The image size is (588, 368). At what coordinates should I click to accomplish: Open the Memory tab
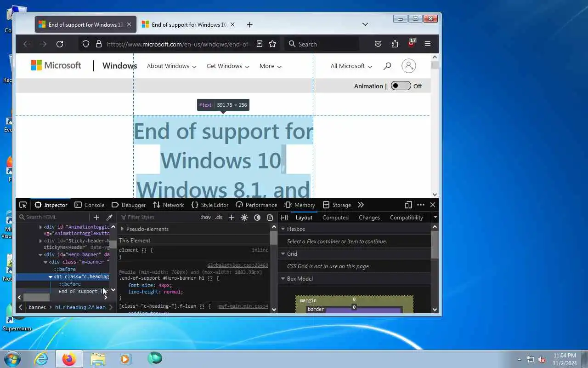click(x=300, y=205)
